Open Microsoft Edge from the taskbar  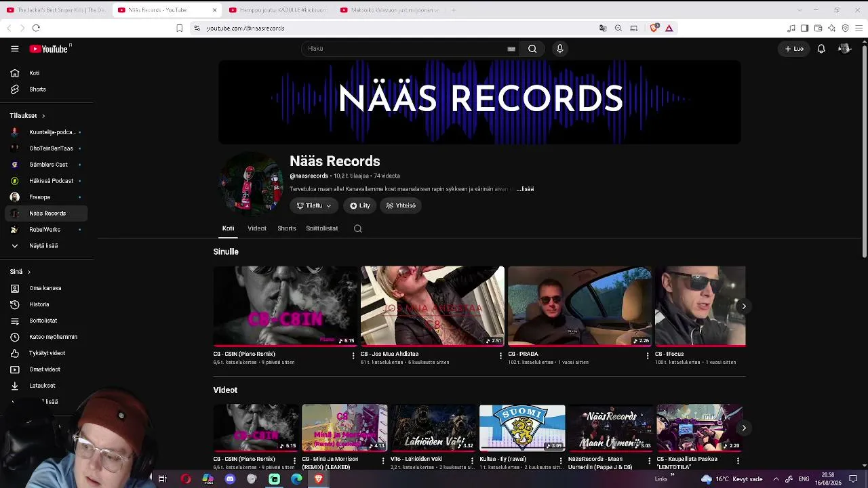pyautogui.click(x=296, y=479)
